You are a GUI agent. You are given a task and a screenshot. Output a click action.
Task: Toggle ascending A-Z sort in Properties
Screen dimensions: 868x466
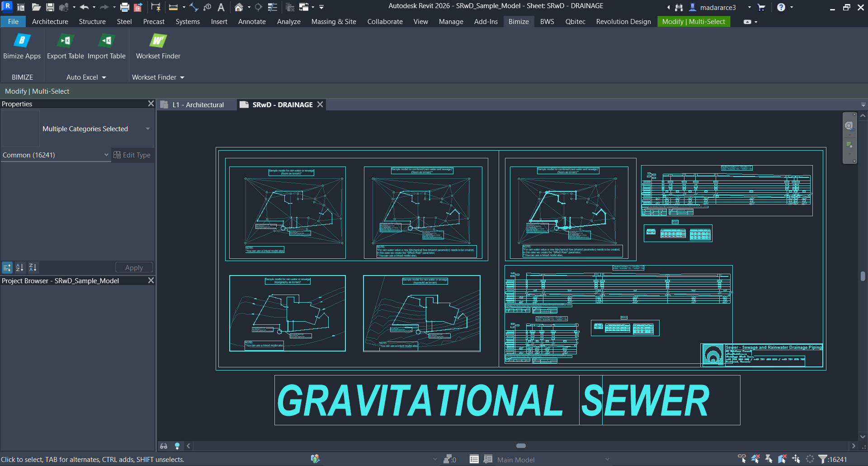pos(19,267)
